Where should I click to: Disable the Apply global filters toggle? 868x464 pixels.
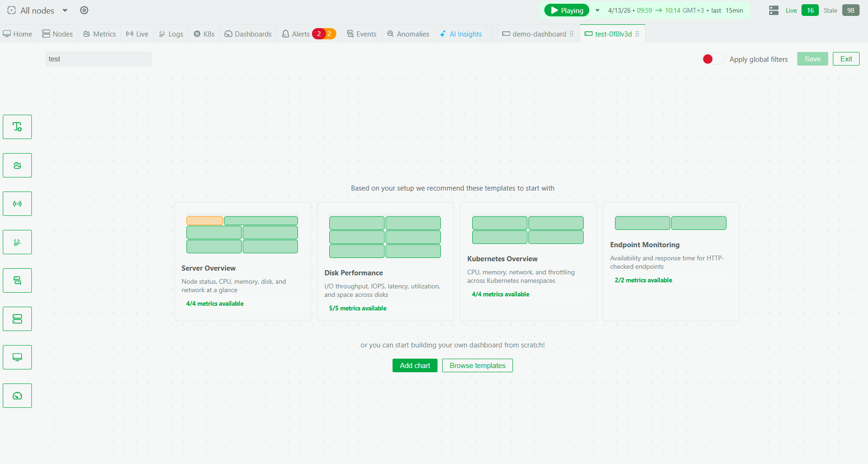[x=713, y=59]
